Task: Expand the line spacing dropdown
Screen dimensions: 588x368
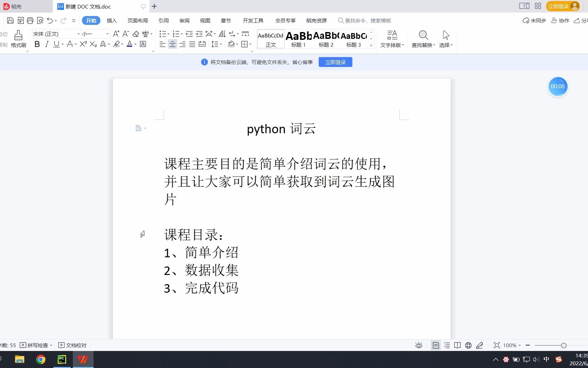Action: [221, 44]
